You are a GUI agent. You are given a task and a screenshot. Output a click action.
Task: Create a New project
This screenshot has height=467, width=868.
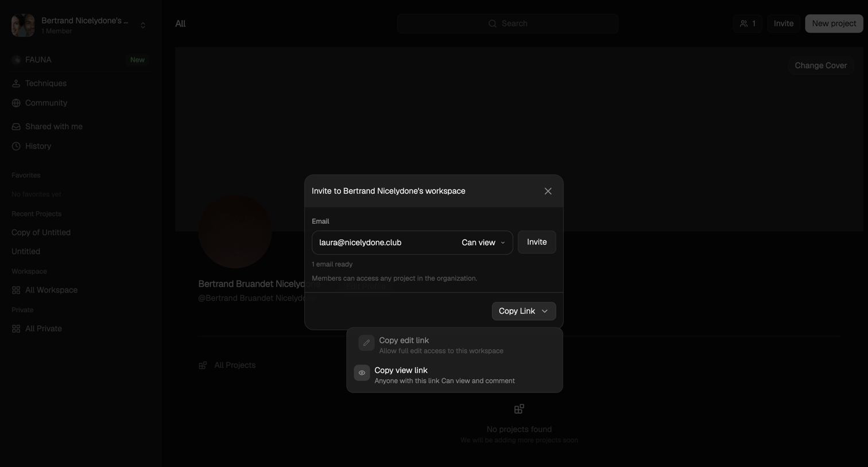tap(834, 24)
